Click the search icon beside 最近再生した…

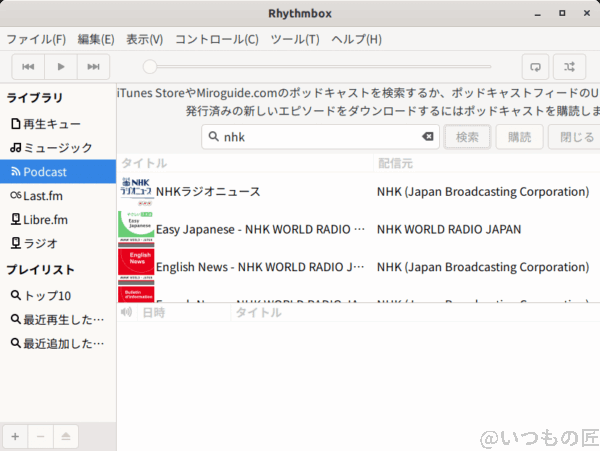[x=16, y=319]
